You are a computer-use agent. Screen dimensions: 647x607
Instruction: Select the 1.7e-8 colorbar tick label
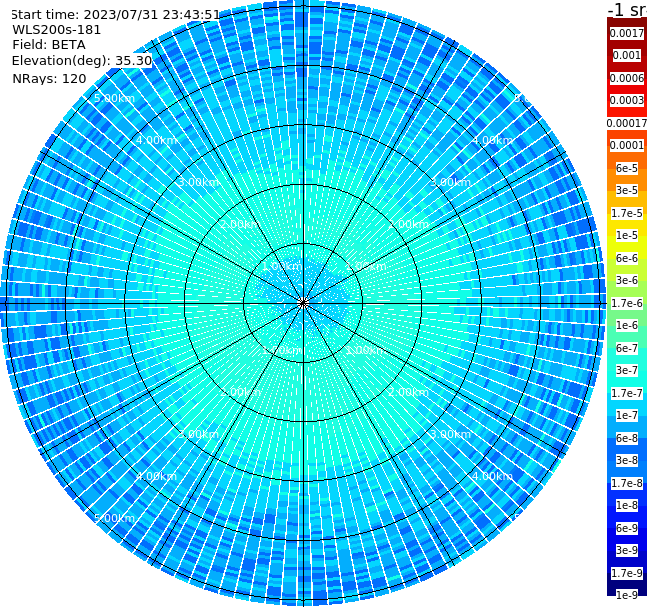(627, 483)
